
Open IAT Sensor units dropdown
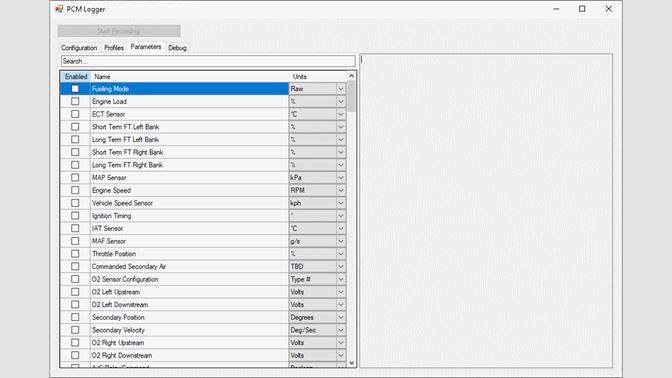tap(341, 228)
